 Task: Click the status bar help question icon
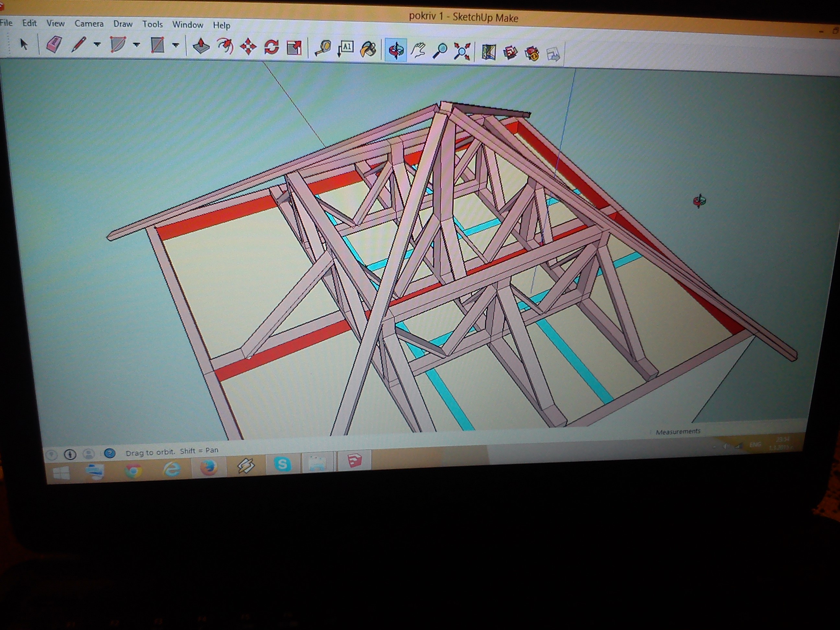click(110, 453)
